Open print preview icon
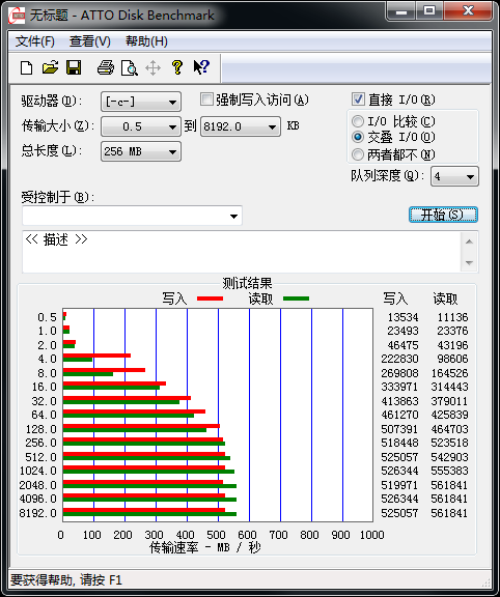500x597 pixels. 129,68
